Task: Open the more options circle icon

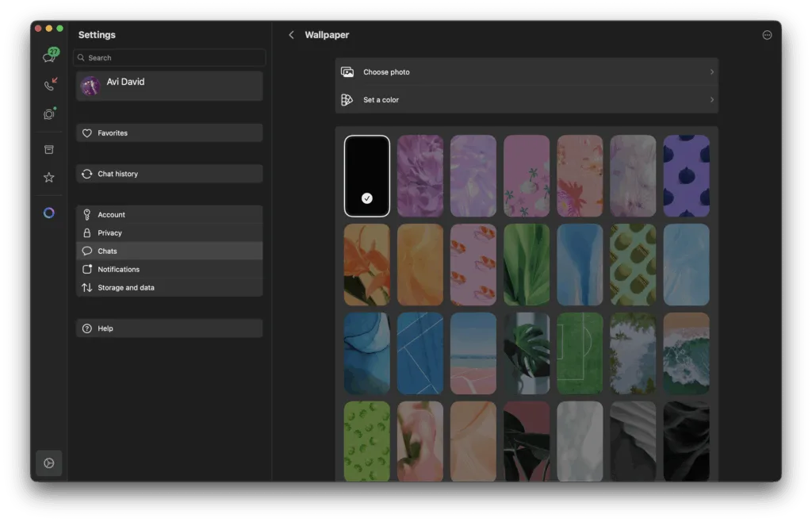Action: pos(767,35)
